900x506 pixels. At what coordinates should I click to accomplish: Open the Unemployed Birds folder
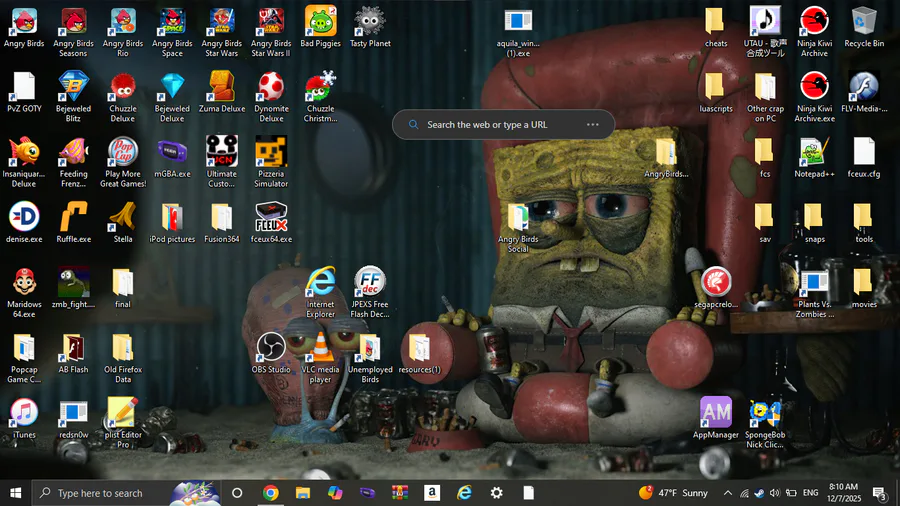pyautogui.click(x=370, y=358)
